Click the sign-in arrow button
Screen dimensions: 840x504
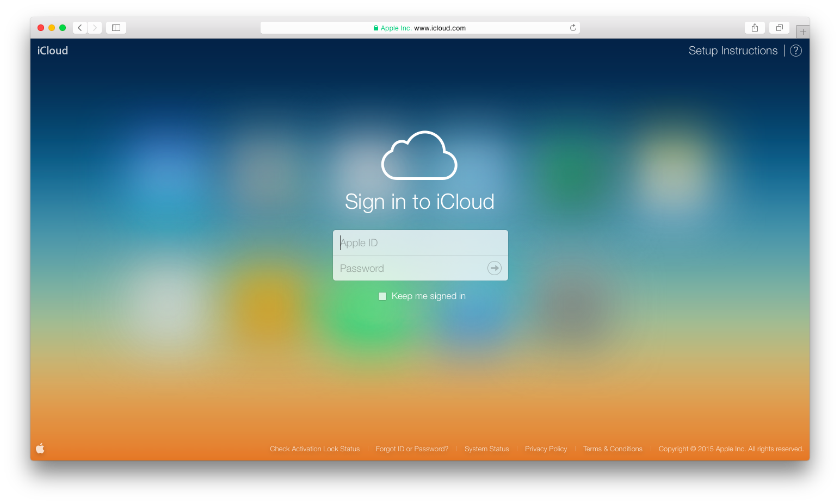pyautogui.click(x=494, y=267)
